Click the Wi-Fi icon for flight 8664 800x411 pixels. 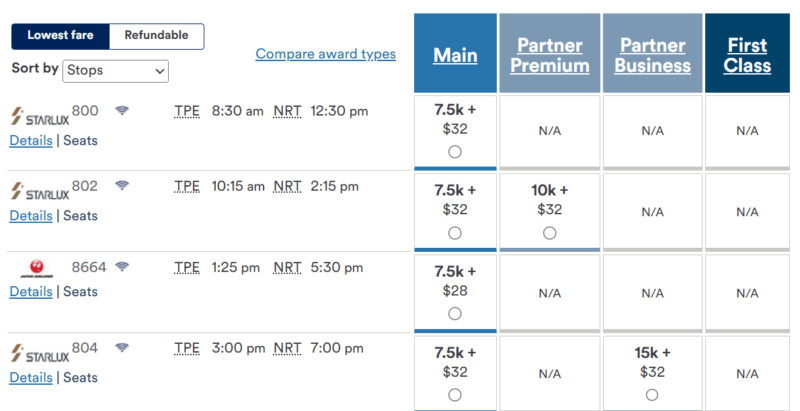point(121,267)
